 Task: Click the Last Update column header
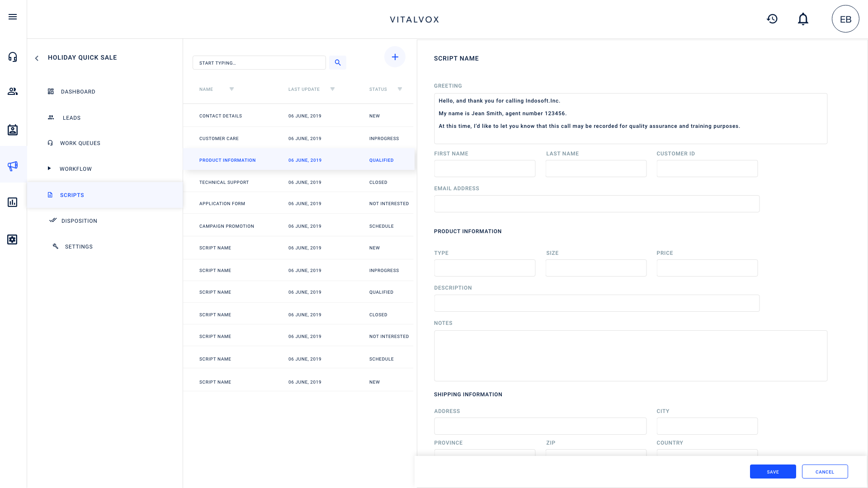[x=304, y=89]
